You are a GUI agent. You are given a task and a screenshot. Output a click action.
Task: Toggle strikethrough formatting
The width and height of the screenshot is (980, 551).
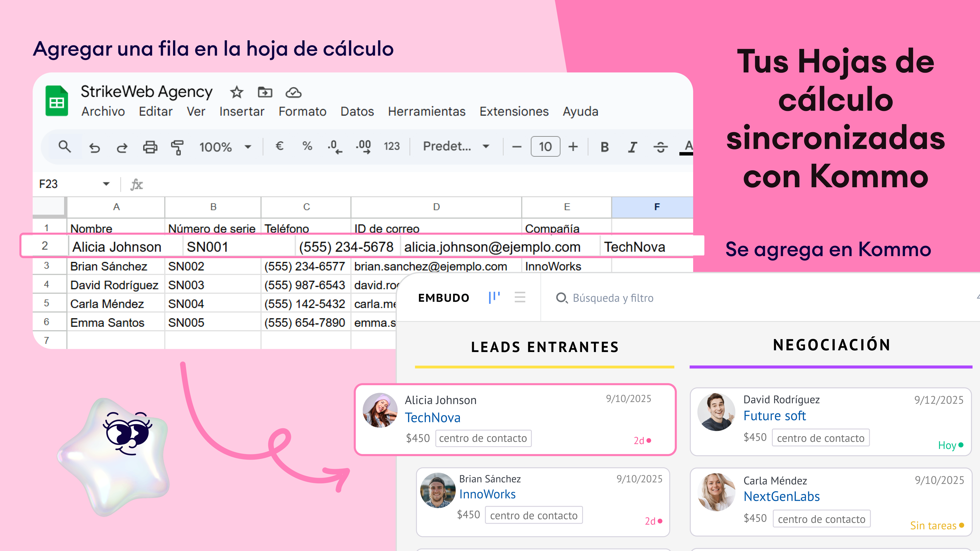660,147
